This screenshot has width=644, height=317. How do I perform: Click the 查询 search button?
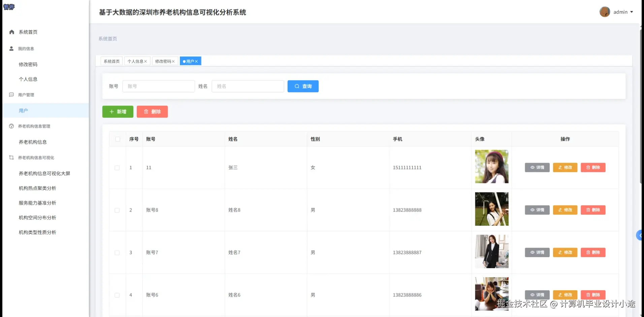coord(302,86)
